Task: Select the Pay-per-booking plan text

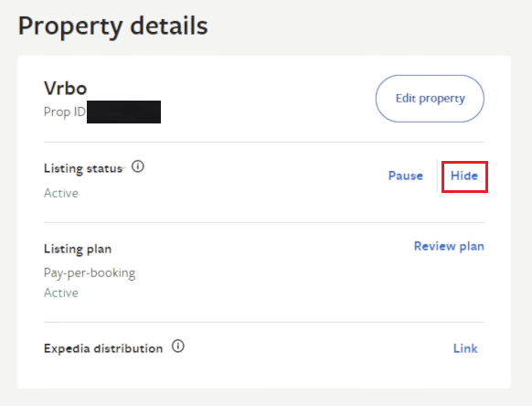Action: (x=90, y=272)
